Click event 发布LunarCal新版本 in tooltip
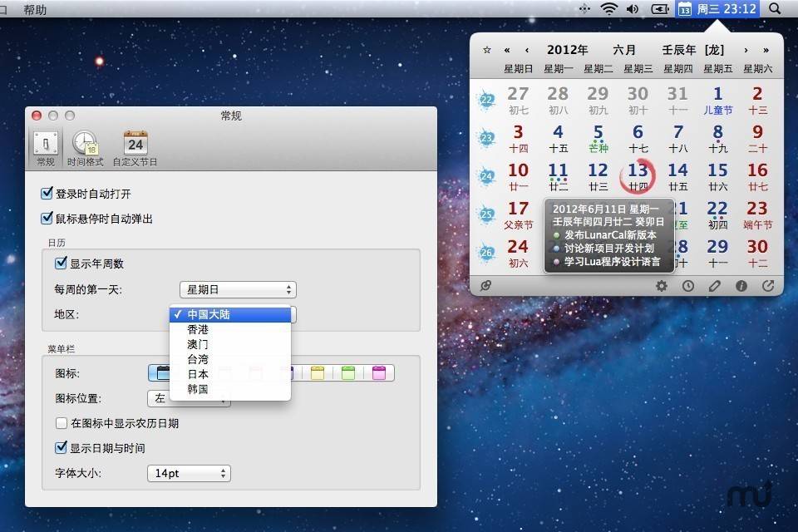 610,235
